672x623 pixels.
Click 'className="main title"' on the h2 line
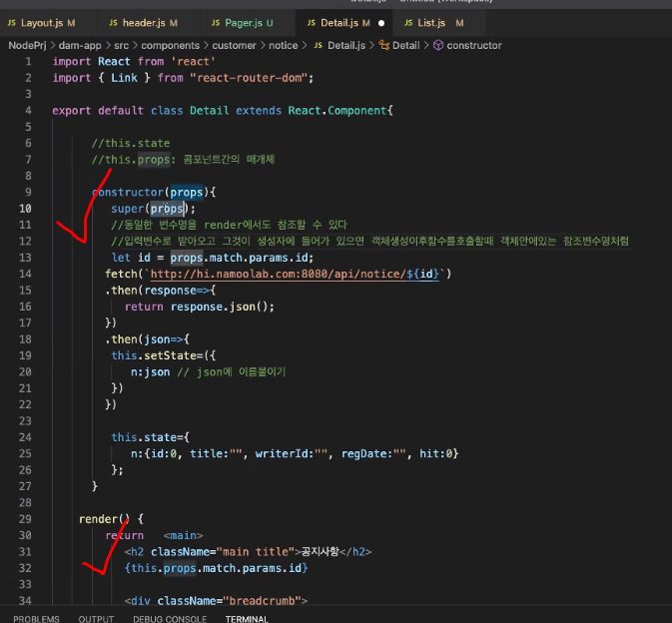pyautogui.click(x=223, y=552)
